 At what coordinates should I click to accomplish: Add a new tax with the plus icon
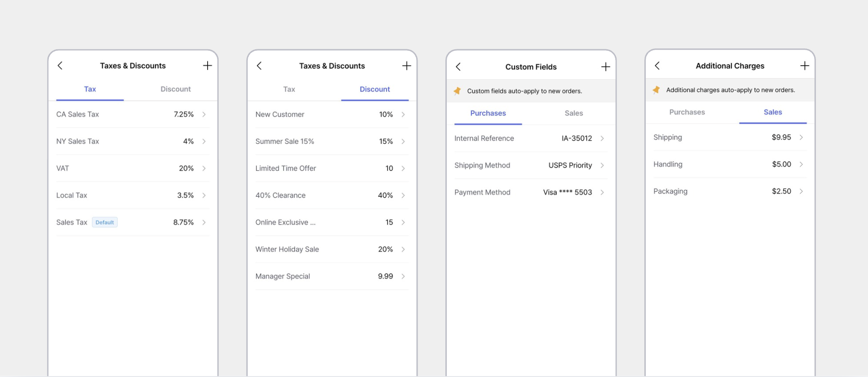pos(208,66)
